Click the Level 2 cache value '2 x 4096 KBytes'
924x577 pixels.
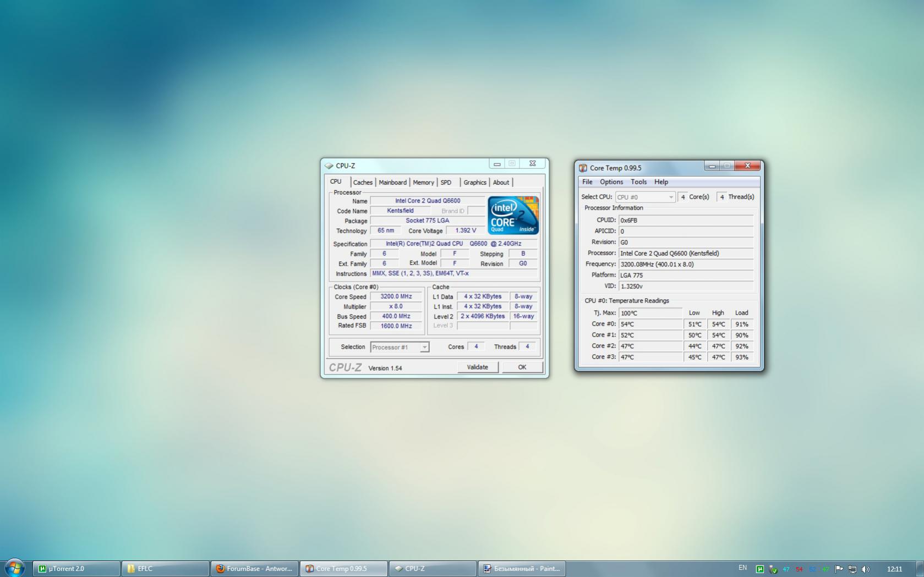pyautogui.click(x=483, y=316)
